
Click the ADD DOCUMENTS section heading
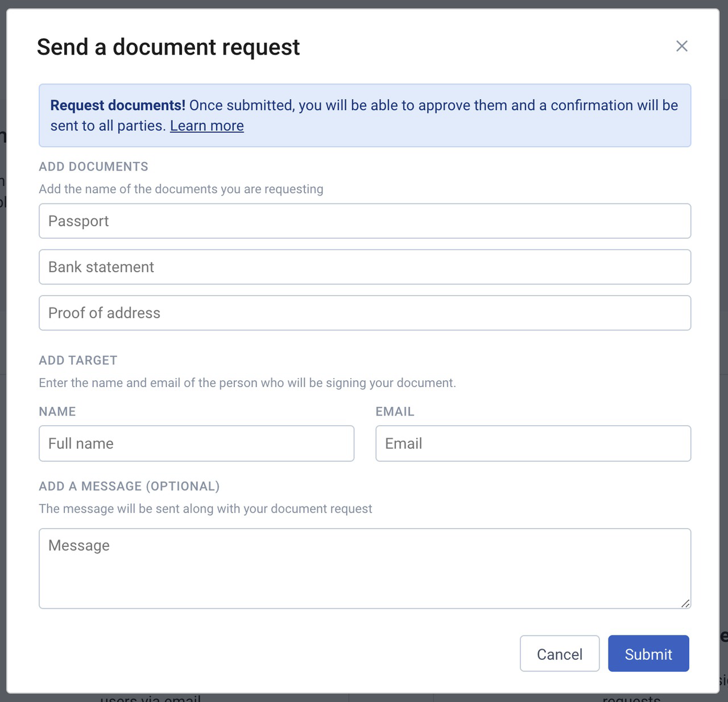pyautogui.click(x=93, y=167)
